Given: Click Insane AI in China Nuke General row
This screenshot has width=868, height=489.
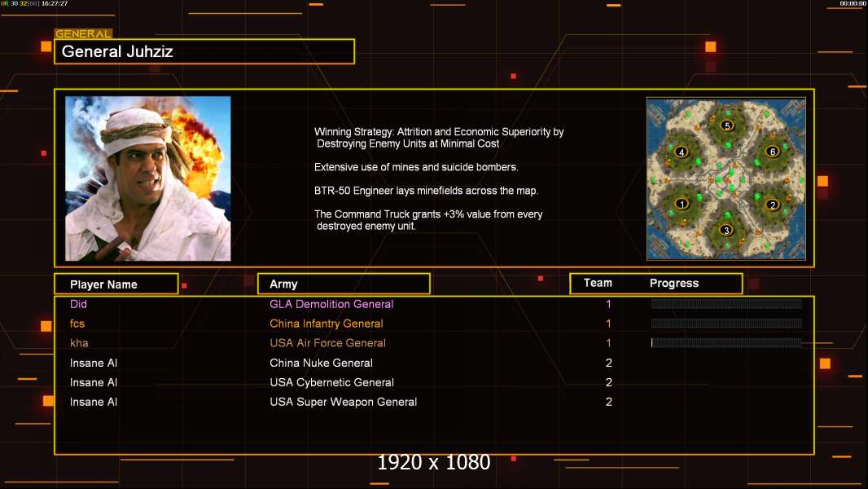Looking at the screenshot, I should tap(94, 363).
